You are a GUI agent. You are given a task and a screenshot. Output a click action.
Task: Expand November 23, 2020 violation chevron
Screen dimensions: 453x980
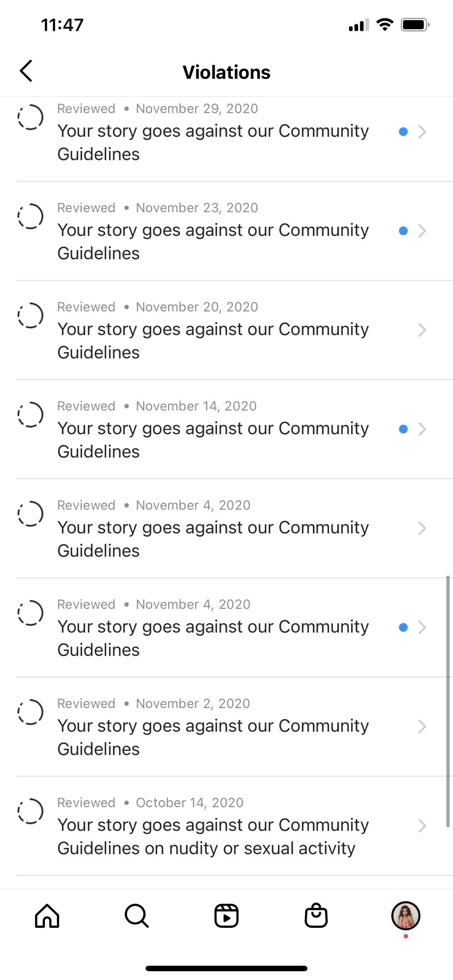pos(422,231)
